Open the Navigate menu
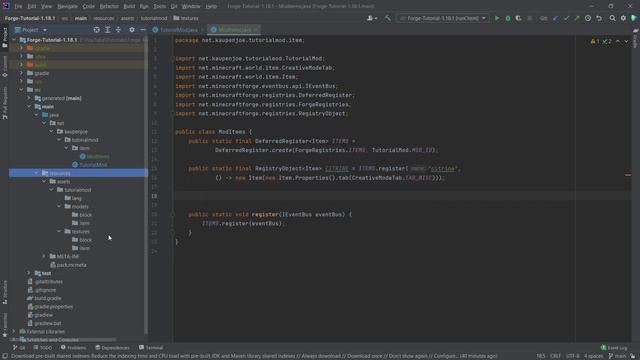The height and width of the screenshot is (360, 640). [67, 6]
